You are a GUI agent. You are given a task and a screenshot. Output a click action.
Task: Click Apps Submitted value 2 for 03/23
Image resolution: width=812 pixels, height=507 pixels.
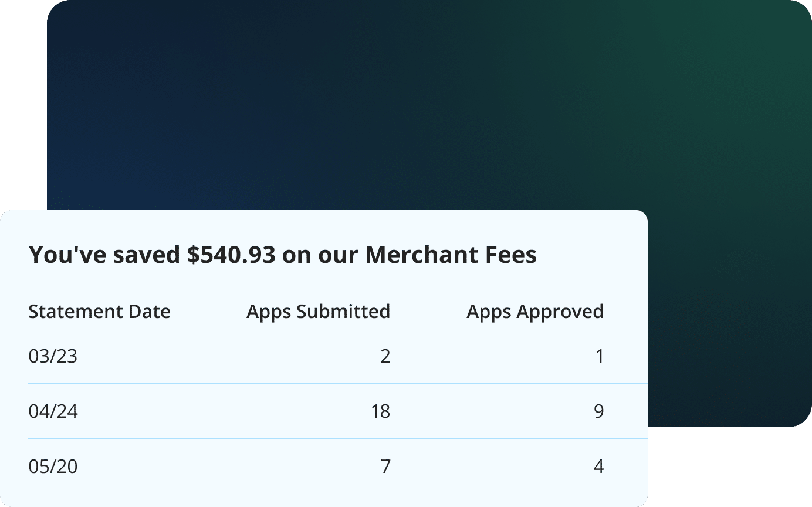point(385,356)
